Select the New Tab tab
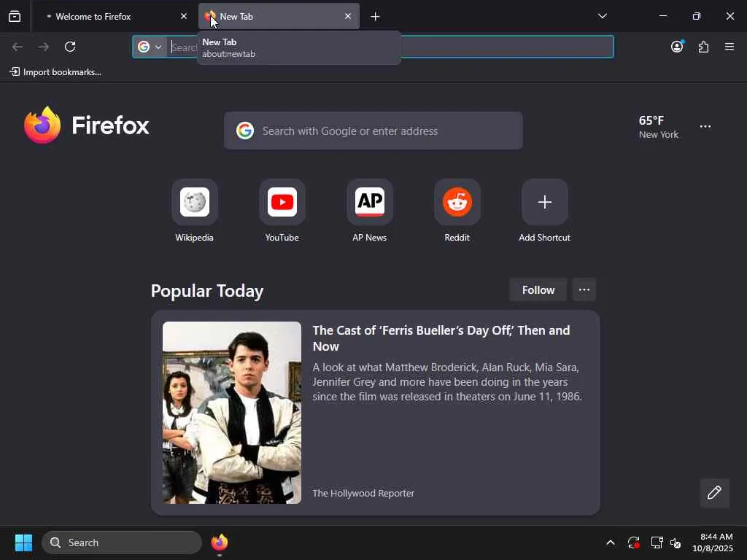Image resolution: width=747 pixels, height=560 pixels. click(x=279, y=16)
